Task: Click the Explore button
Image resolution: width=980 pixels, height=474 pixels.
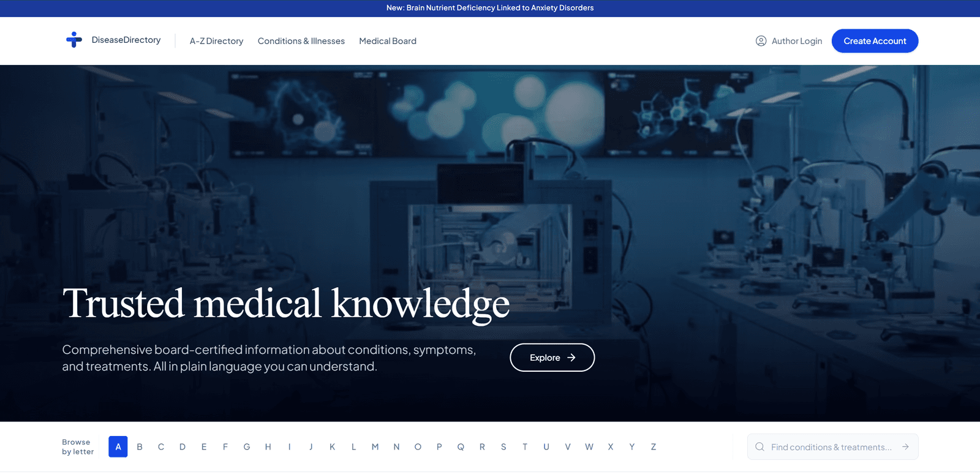Action: (x=552, y=358)
